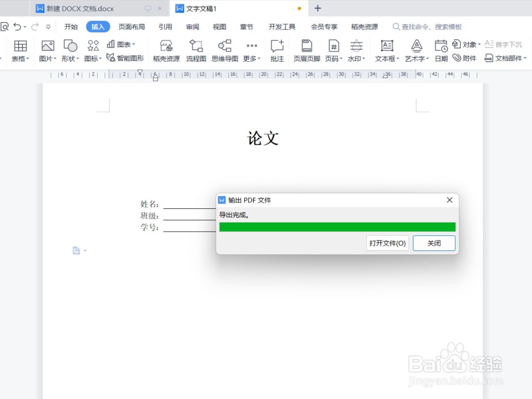Add a 批注 comment
Image resolution: width=532 pixels, height=399 pixels.
click(277, 51)
